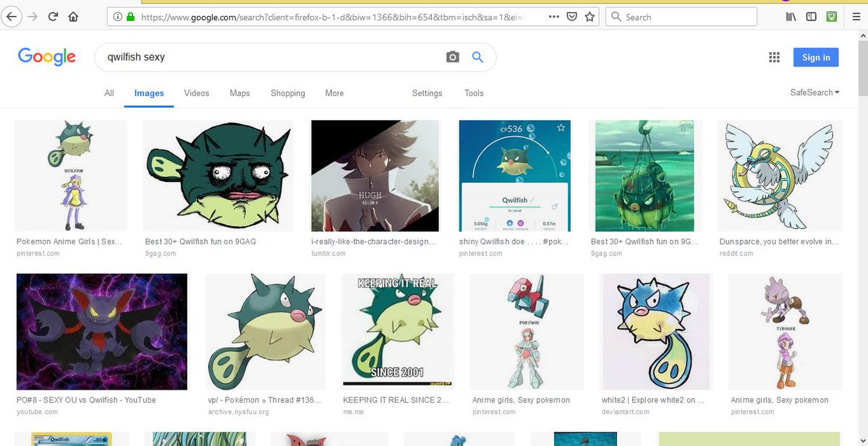This screenshot has width=868, height=446.
Task: Open the browser home page icon
Action: 73,17
